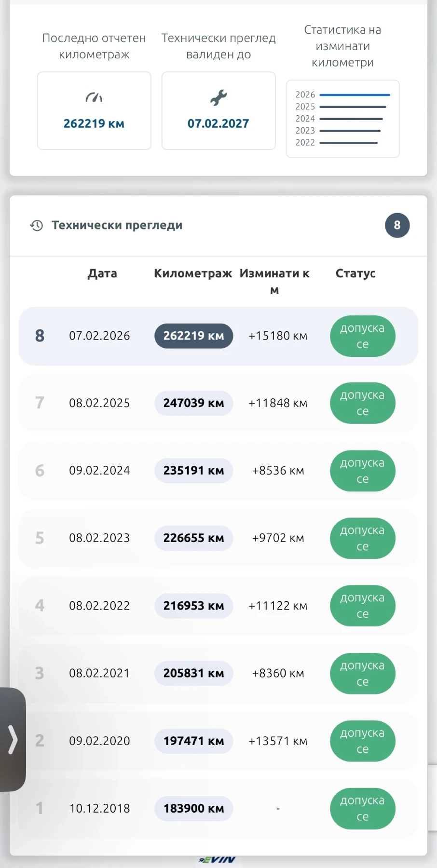
Task: Click the Километраж column header
Action: (x=193, y=273)
